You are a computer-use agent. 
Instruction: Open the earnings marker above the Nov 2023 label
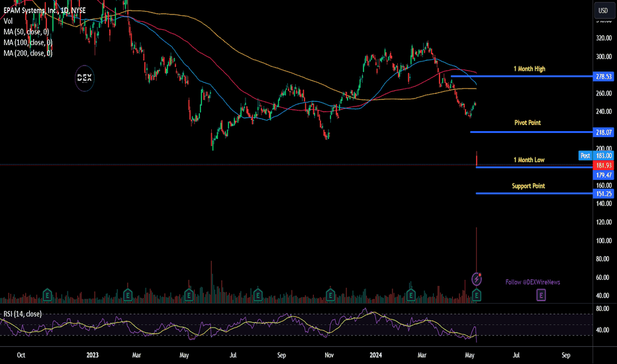[x=330, y=295]
